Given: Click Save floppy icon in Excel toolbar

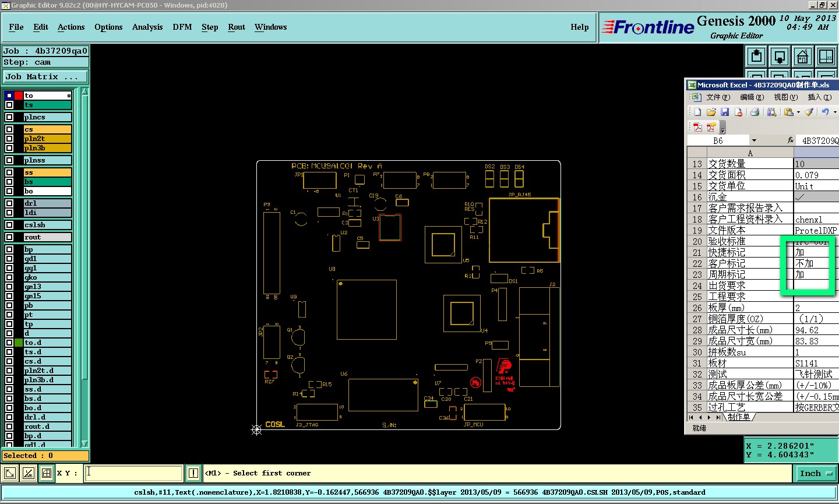Looking at the screenshot, I should click(x=725, y=112).
